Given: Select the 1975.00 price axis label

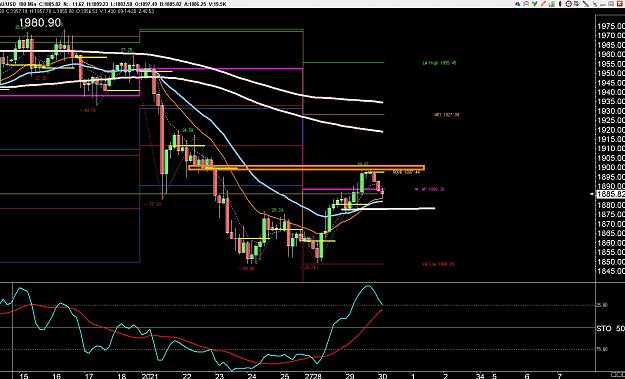Looking at the screenshot, I should [611, 26].
